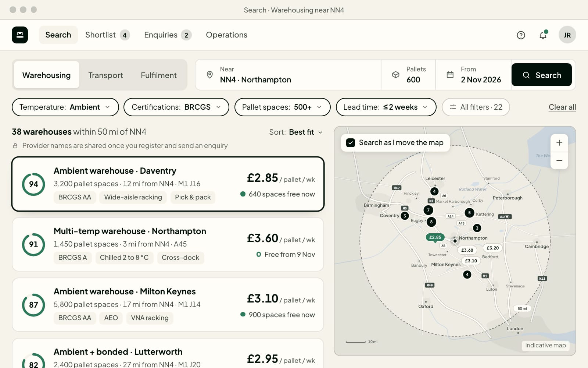Click the cluster marker 5 near Kettering

[469, 213]
